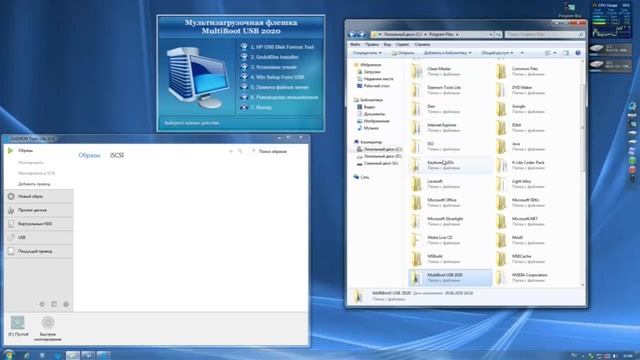Click the last small icon at DAEMON Tools sidebar bottom
640x360 pixels.
coord(66,304)
